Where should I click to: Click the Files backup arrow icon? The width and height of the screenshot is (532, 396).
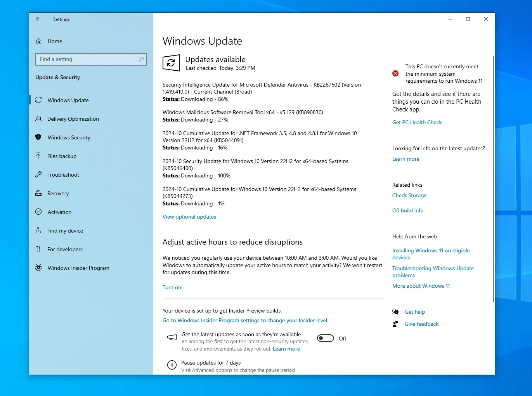tap(38, 156)
